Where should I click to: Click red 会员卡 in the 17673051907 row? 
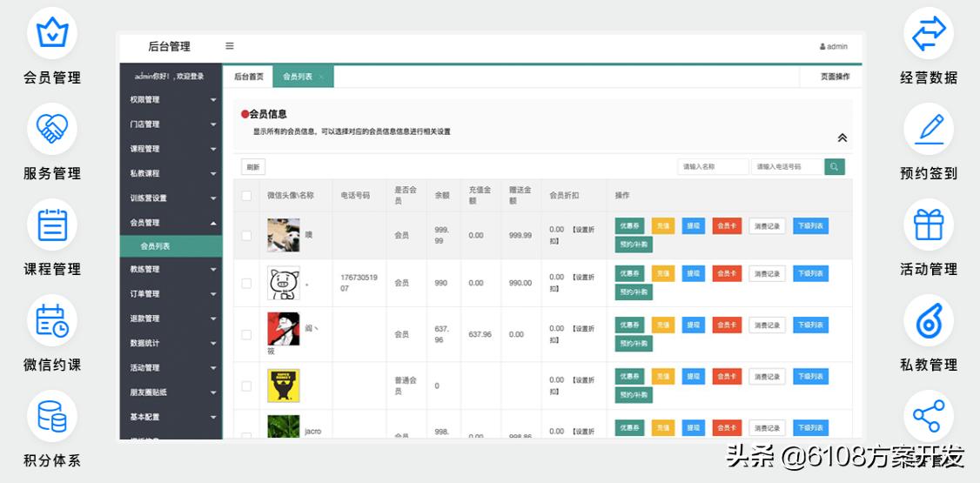pyautogui.click(x=727, y=273)
